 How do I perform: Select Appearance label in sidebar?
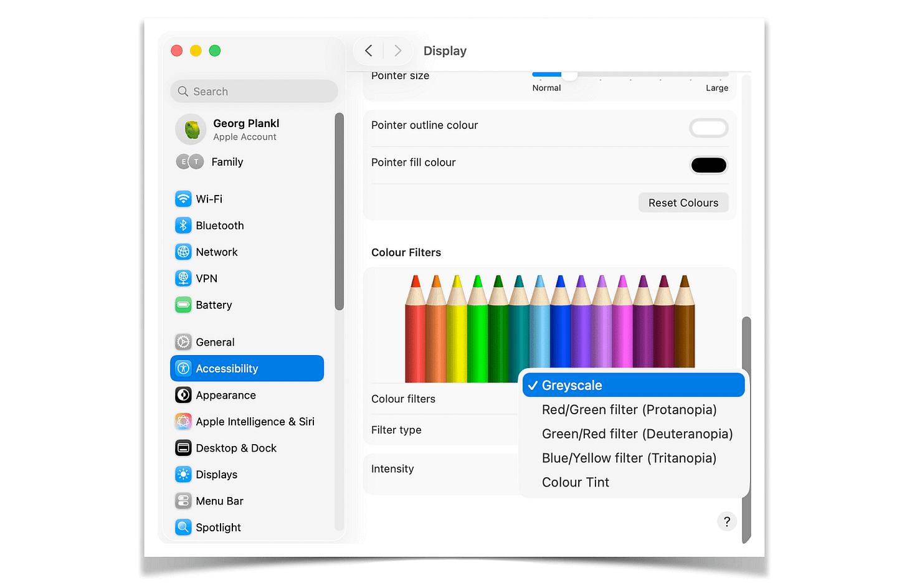tap(226, 396)
